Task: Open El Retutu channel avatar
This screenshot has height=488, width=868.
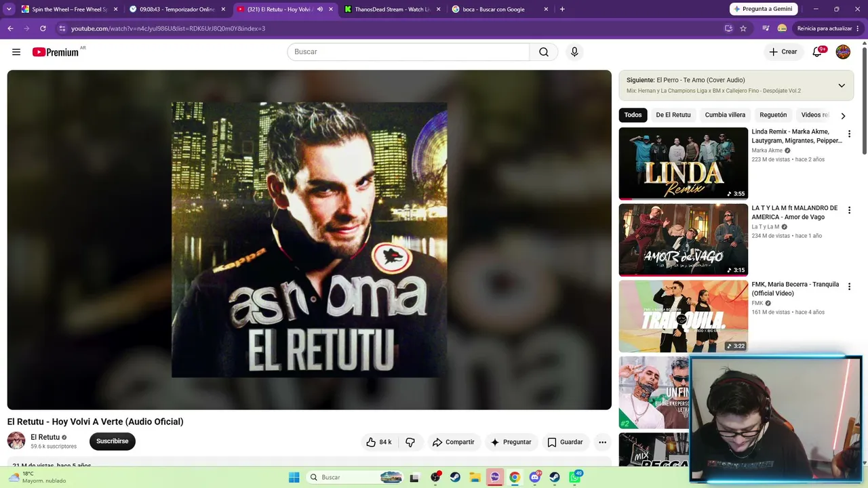Action: (16, 441)
